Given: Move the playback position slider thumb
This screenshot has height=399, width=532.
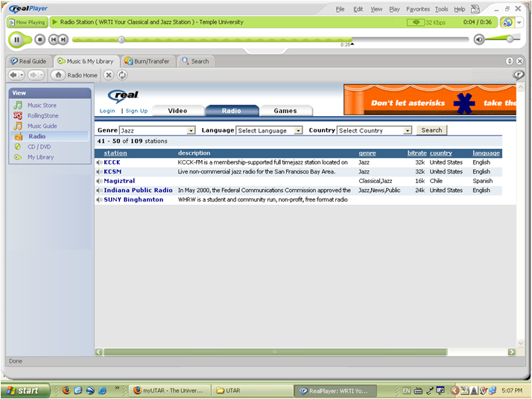Looking at the screenshot, I should (121, 39).
